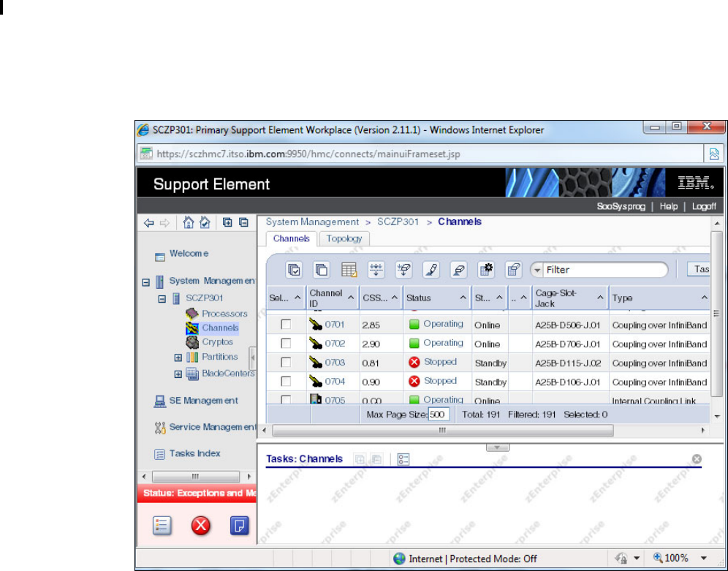Click the compatibility view icon in address bar
This screenshot has height=571, width=728.
713,154
